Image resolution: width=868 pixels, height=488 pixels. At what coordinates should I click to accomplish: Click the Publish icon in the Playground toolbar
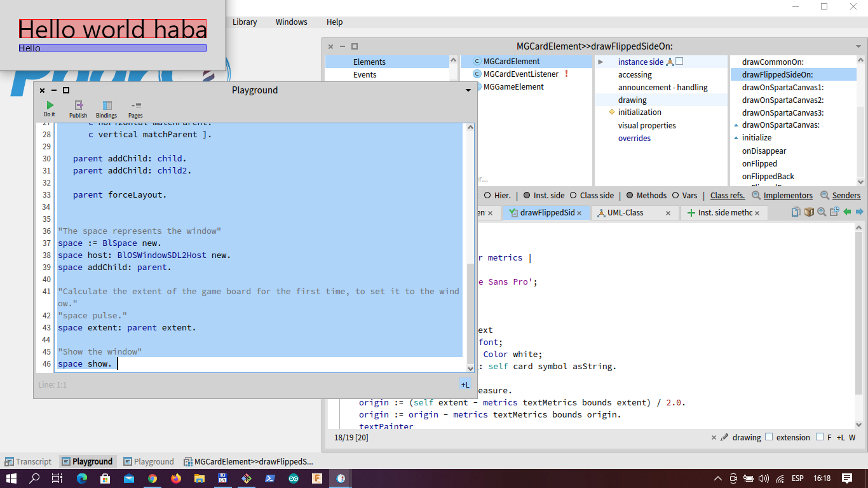pos(78,105)
